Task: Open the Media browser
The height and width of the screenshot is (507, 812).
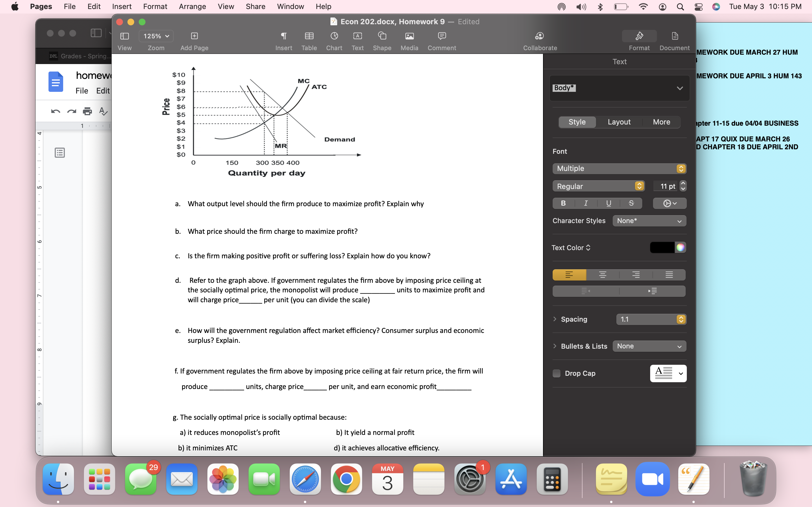Action: point(409,40)
